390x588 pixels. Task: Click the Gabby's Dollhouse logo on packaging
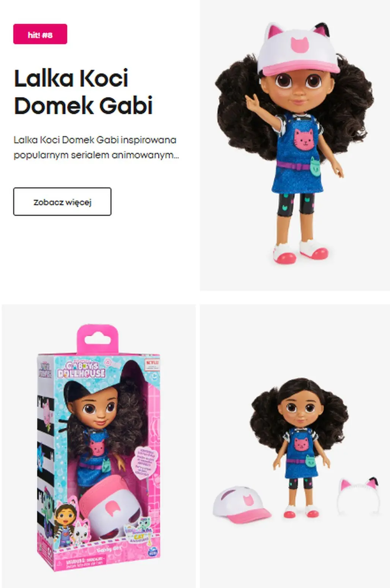point(81,369)
